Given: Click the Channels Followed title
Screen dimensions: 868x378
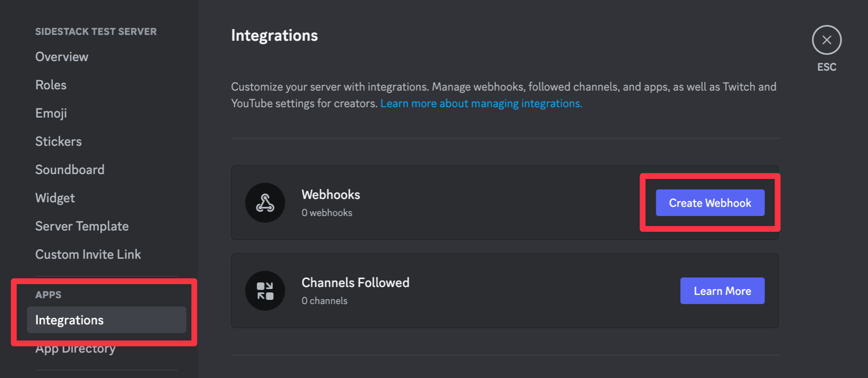Looking at the screenshot, I should coord(355,283).
